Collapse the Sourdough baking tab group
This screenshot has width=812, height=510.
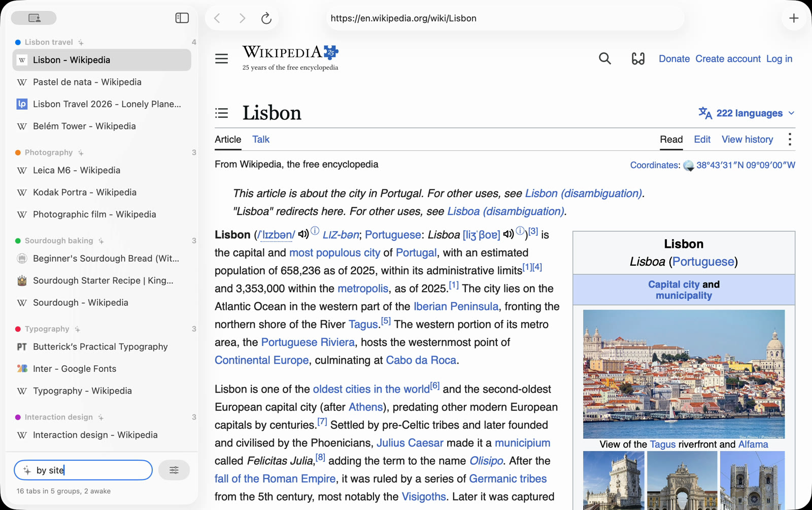pos(59,241)
